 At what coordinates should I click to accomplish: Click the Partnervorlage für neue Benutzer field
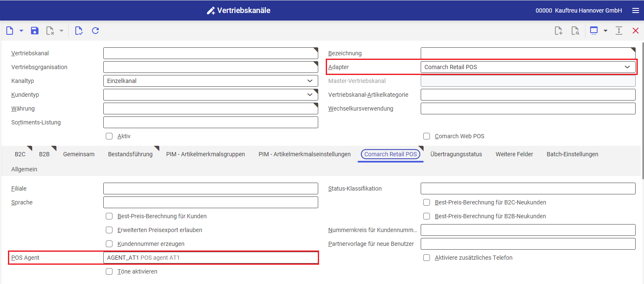(x=528, y=244)
